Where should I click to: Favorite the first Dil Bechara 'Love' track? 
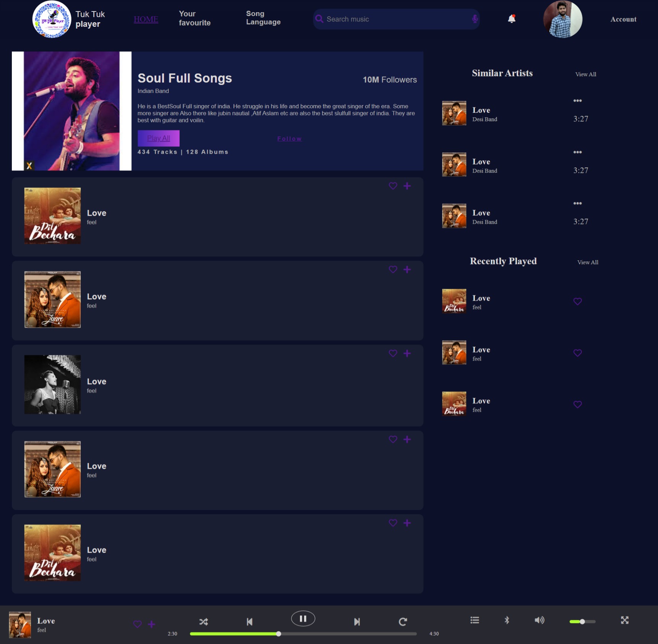(x=392, y=186)
